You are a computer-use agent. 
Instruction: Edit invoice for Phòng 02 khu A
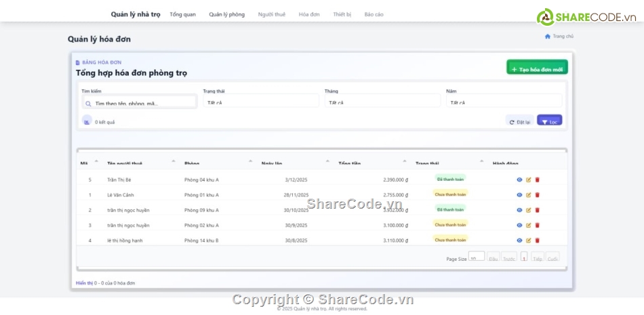click(x=529, y=225)
